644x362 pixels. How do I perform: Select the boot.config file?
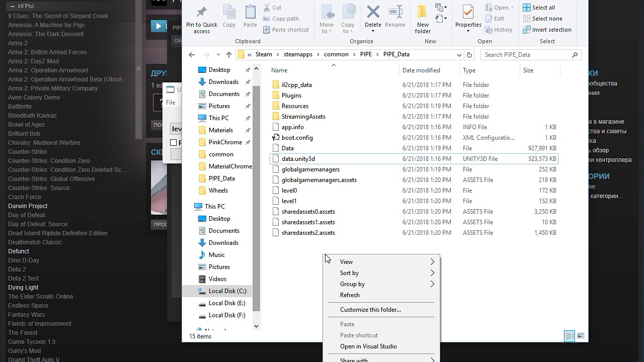pyautogui.click(x=297, y=138)
